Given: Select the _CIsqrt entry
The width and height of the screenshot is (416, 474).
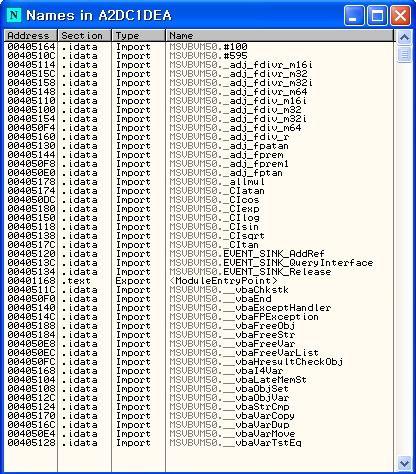Looking at the screenshot, I should [x=199, y=236].
